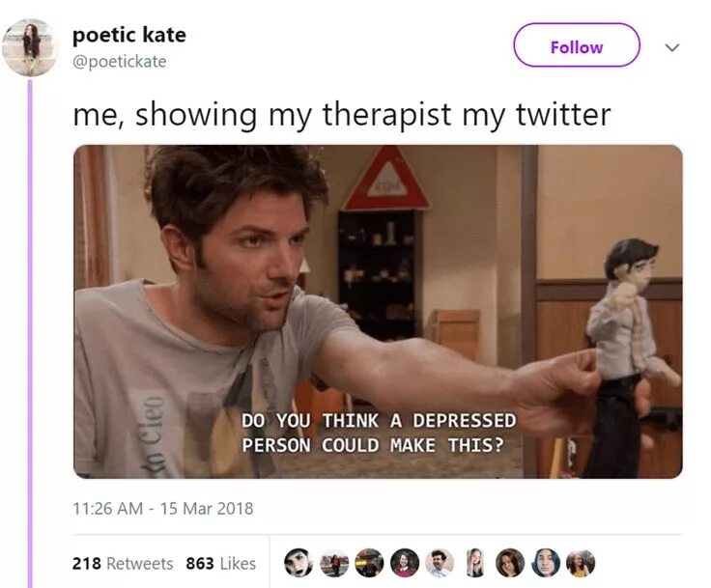Screen dimensions: 711x588
Task: Select the liker avatar with yellow lights scene
Action: click(369, 563)
